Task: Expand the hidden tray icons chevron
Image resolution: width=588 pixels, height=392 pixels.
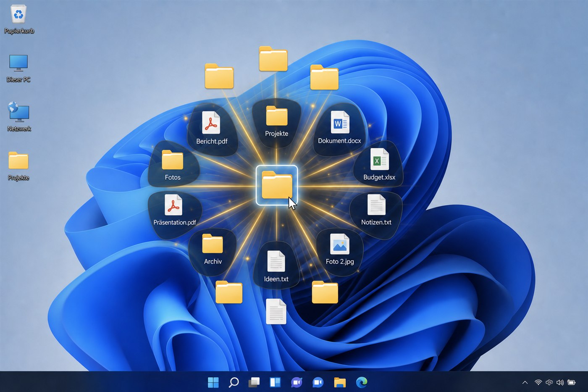Action: coord(525,382)
